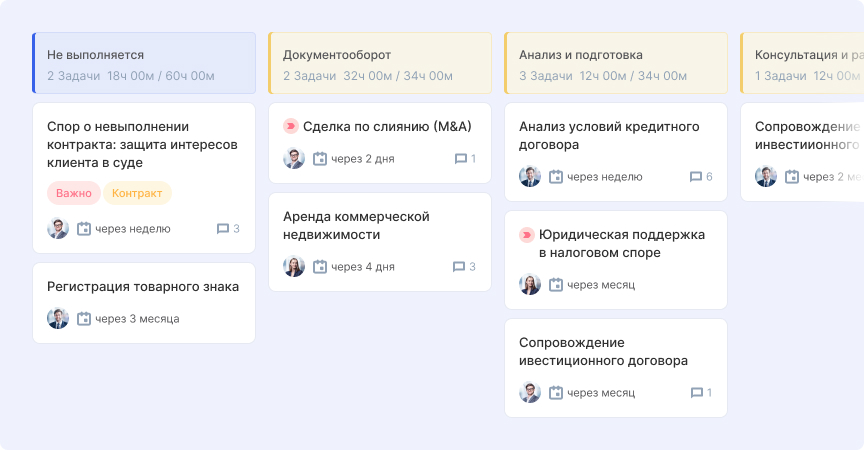Click the red priority flag on 'Сделка по слиянию'
The image size is (864, 450).
(x=290, y=127)
